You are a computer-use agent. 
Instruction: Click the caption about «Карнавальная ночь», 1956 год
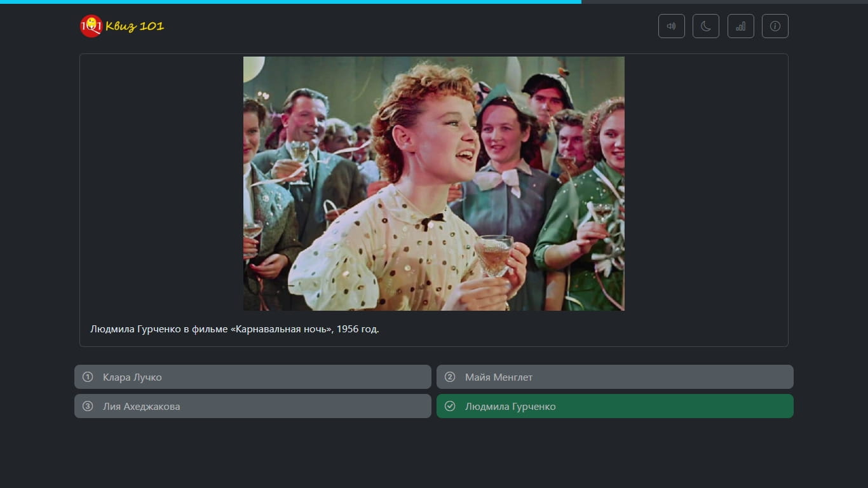[x=234, y=329]
